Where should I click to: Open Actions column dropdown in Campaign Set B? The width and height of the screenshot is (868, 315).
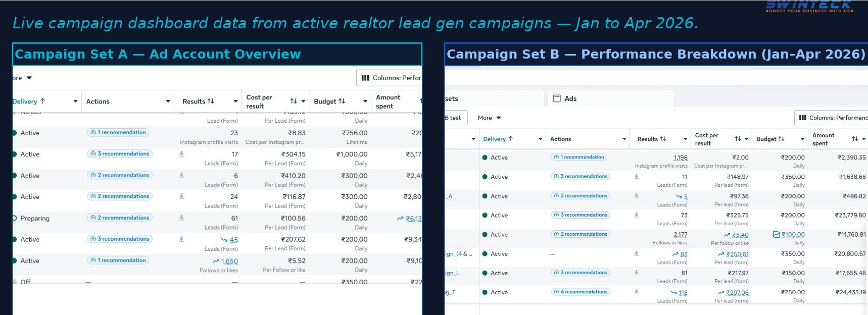click(624, 139)
